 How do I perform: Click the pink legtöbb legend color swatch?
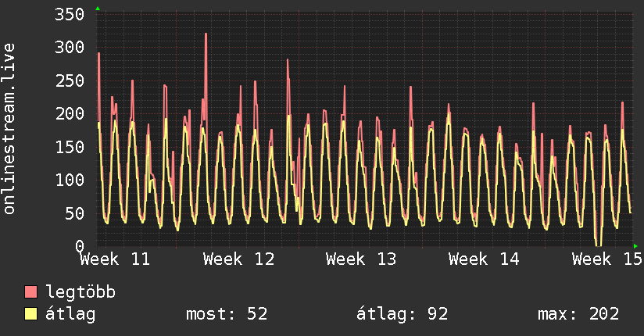30,291
